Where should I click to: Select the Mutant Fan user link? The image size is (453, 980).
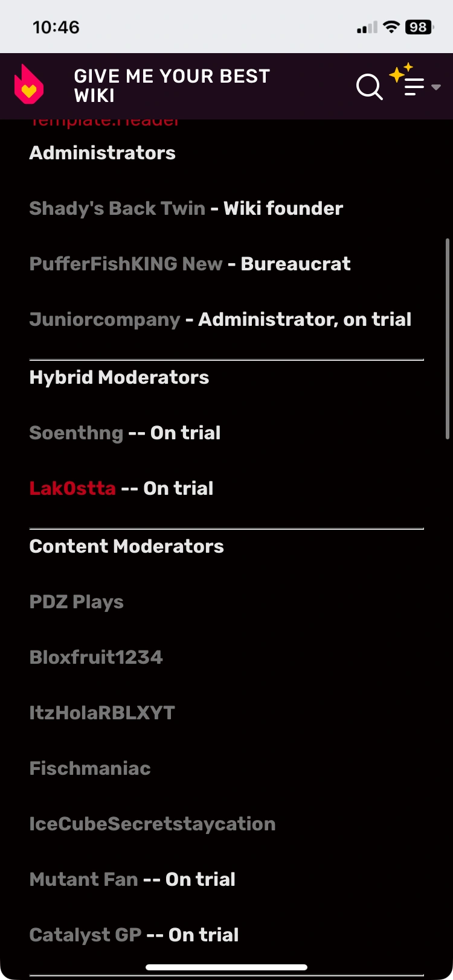[83, 879]
